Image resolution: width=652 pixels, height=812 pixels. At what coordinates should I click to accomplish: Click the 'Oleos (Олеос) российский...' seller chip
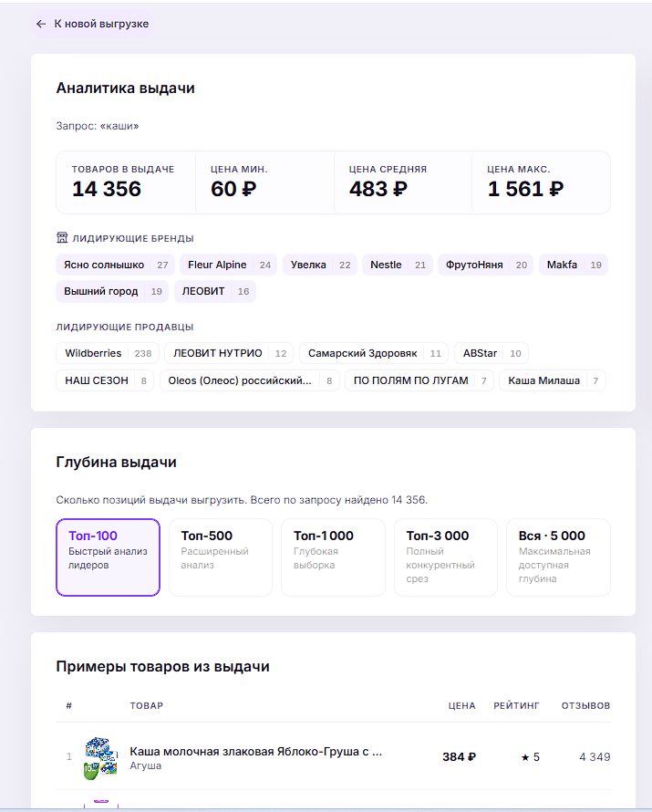pos(250,380)
